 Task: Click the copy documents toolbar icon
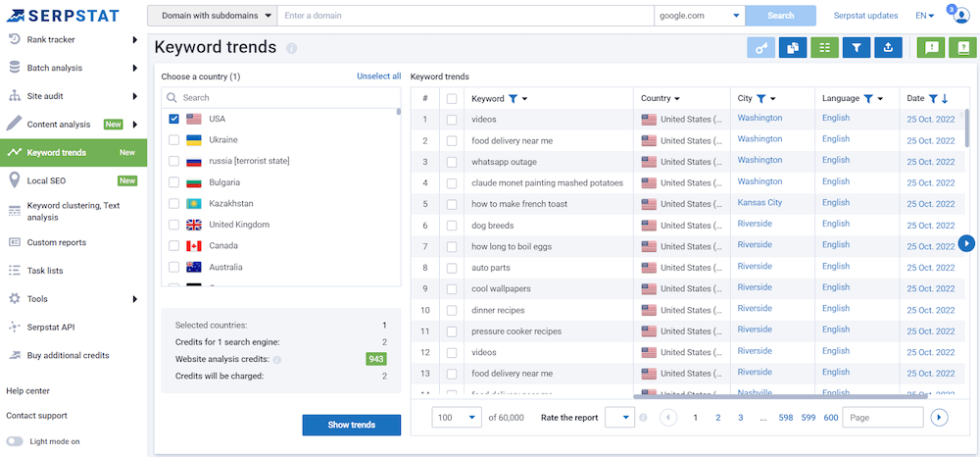click(x=793, y=47)
